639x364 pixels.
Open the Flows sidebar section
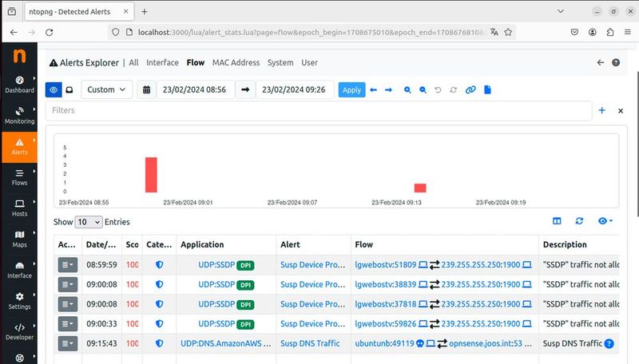pos(19,176)
